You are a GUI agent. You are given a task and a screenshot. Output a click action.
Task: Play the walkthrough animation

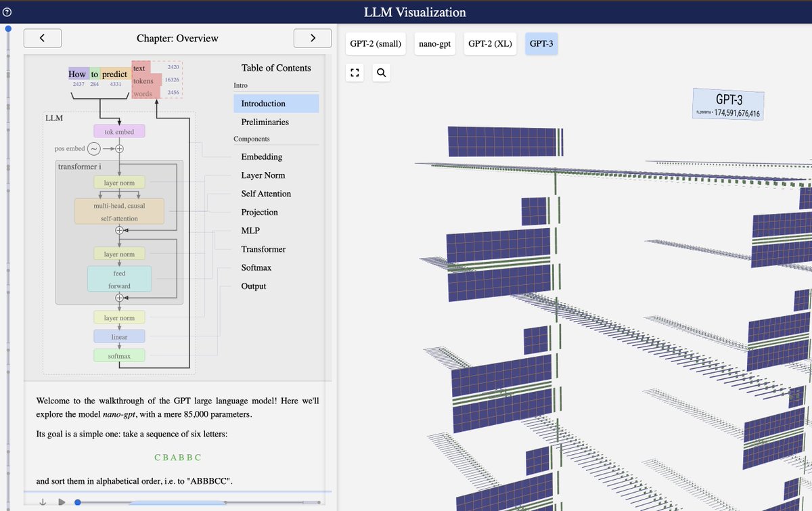point(62,502)
